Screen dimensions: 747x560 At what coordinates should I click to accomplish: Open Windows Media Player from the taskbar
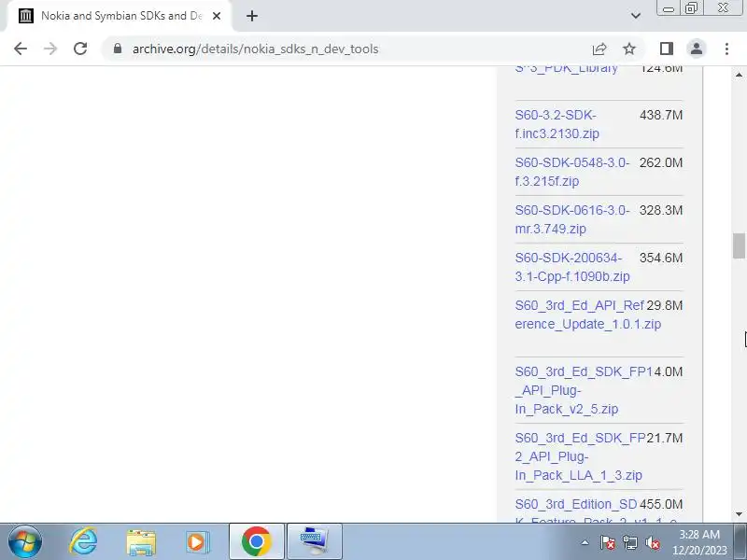click(x=197, y=542)
